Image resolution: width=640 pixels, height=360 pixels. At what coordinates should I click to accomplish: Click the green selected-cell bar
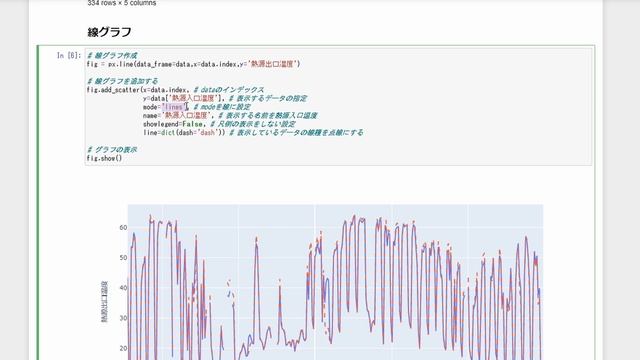coord(38,202)
